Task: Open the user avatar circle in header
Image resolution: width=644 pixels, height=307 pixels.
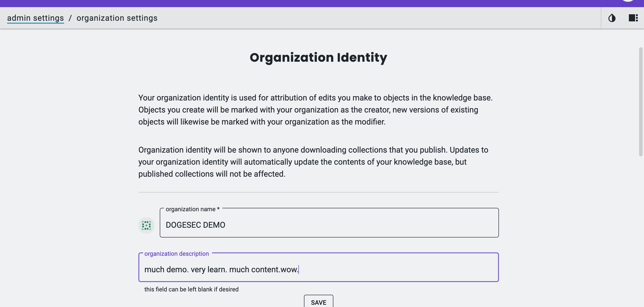Action: tap(628, 1)
